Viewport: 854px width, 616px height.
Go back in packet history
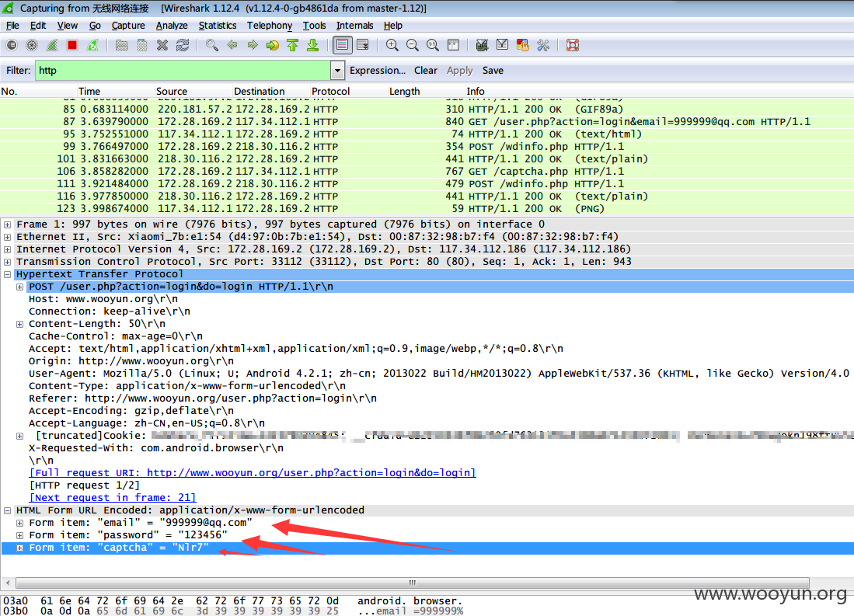232,45
